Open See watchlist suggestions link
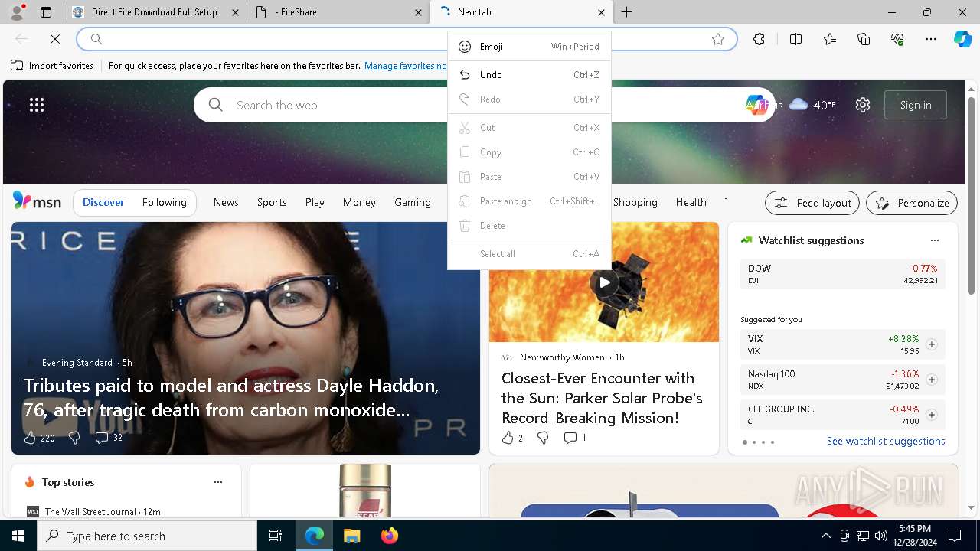 point(886,441)
